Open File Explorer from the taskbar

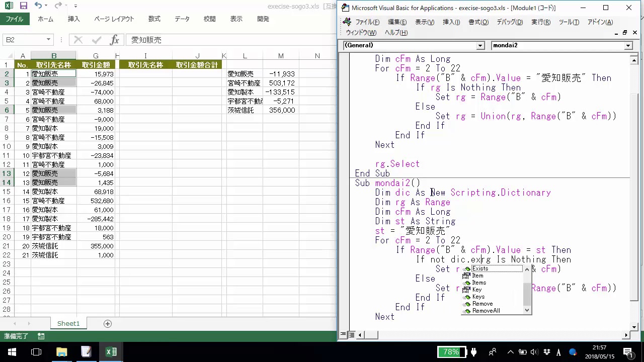tap(61, 352)
